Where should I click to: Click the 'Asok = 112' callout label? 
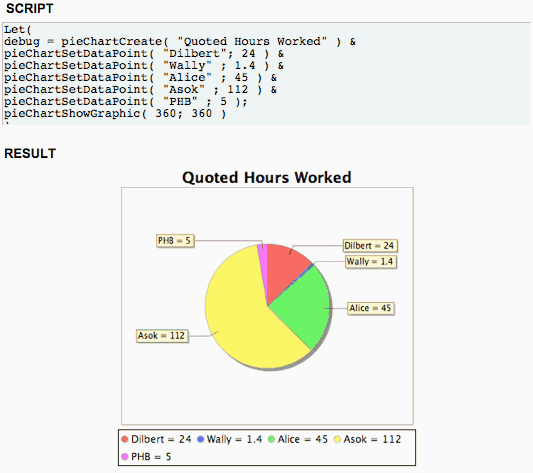[x=162, y=336]
